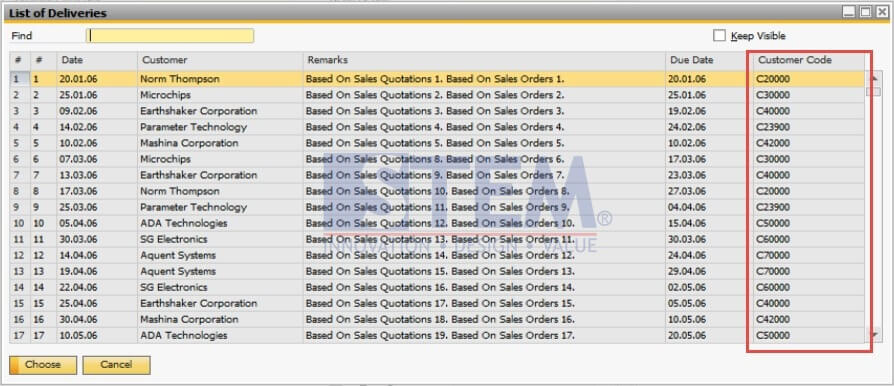Click due date 17.03.06
The image size is (894, 386).
pos(687,159)
